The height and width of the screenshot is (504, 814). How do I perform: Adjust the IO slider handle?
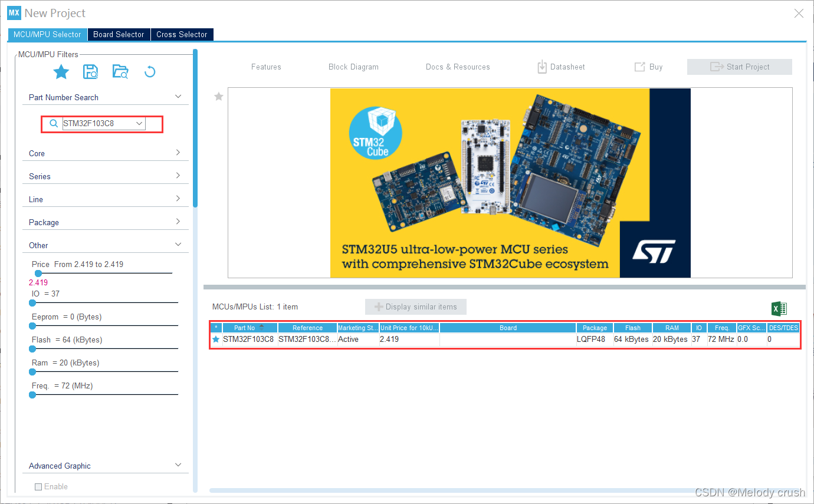point(32,302)
